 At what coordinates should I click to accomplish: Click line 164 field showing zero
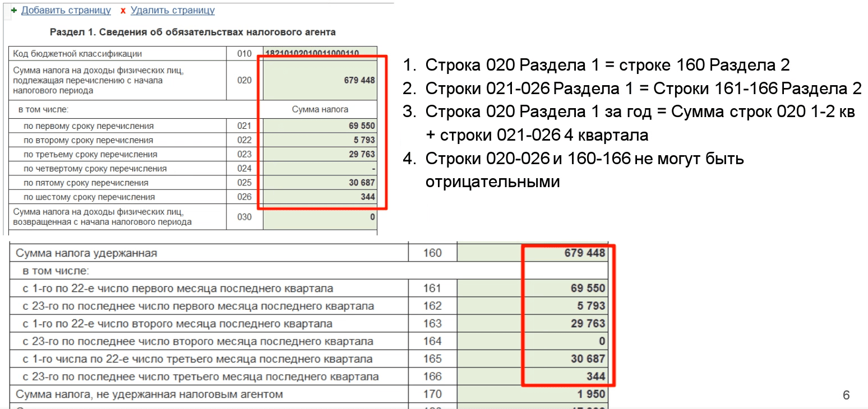532,341
